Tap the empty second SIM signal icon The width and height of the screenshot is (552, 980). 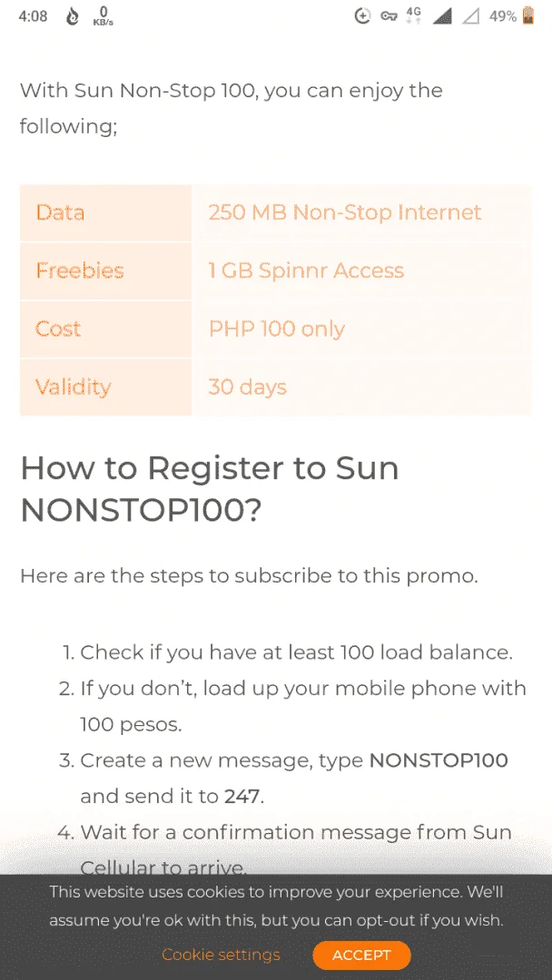(470, 16)
